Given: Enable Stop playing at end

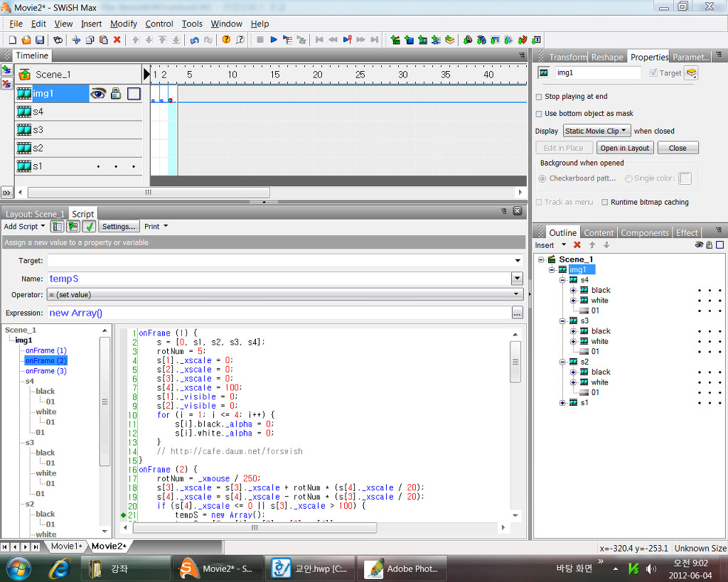Looking at the screenshot, I should tap(539, 97).
